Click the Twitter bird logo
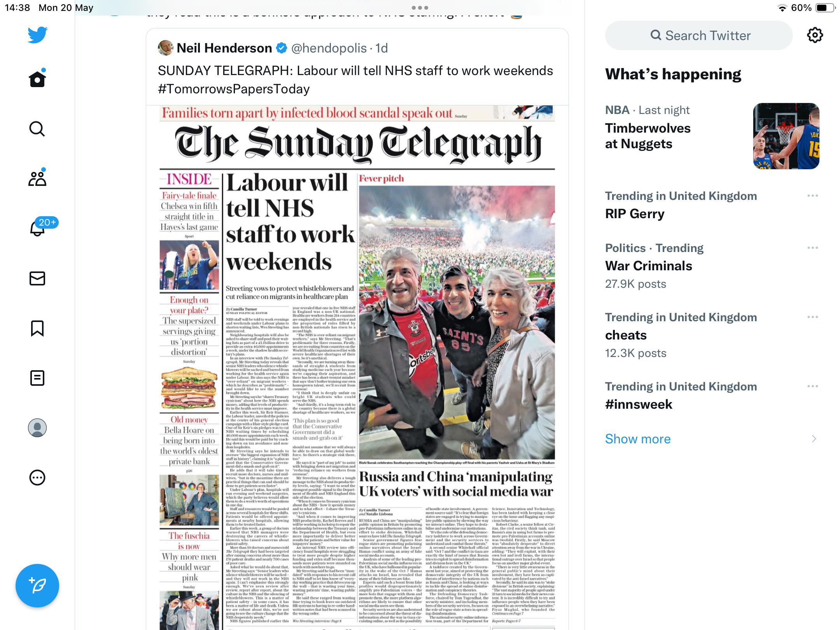Screen dimensions: 840x630 pyautogui.click(x=37, y=35)
